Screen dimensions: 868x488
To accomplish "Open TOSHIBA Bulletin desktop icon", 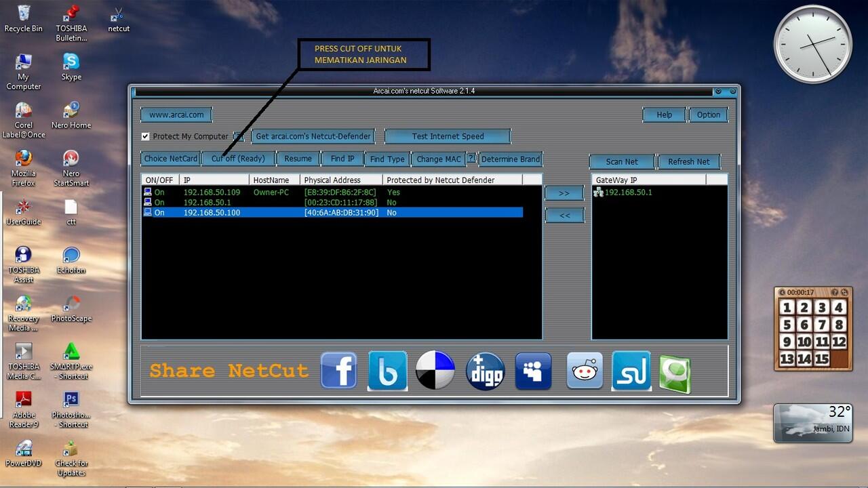I will click(x=71, y=23).
